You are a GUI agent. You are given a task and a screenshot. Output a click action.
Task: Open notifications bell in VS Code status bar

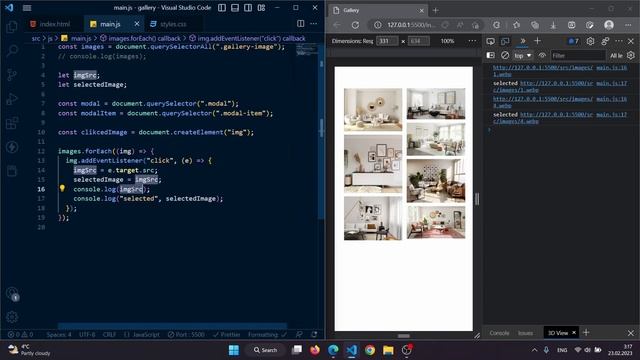tap(314, 334)
